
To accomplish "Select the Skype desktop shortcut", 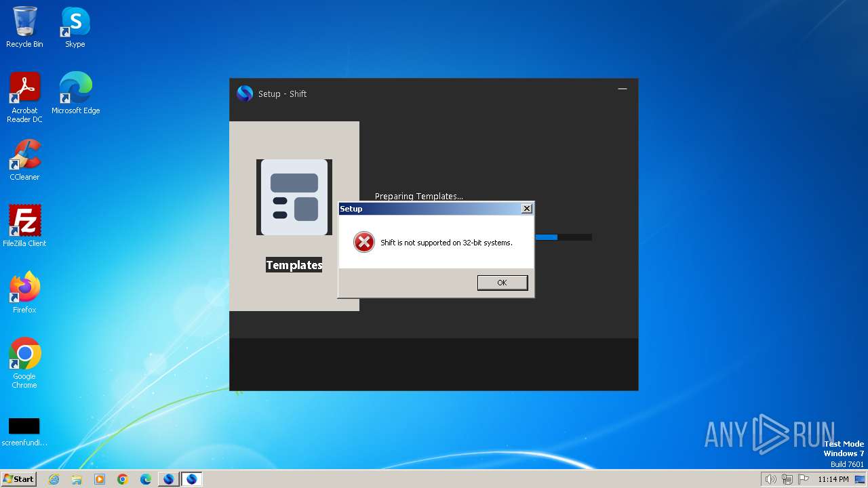I will [x=75, y=27].
